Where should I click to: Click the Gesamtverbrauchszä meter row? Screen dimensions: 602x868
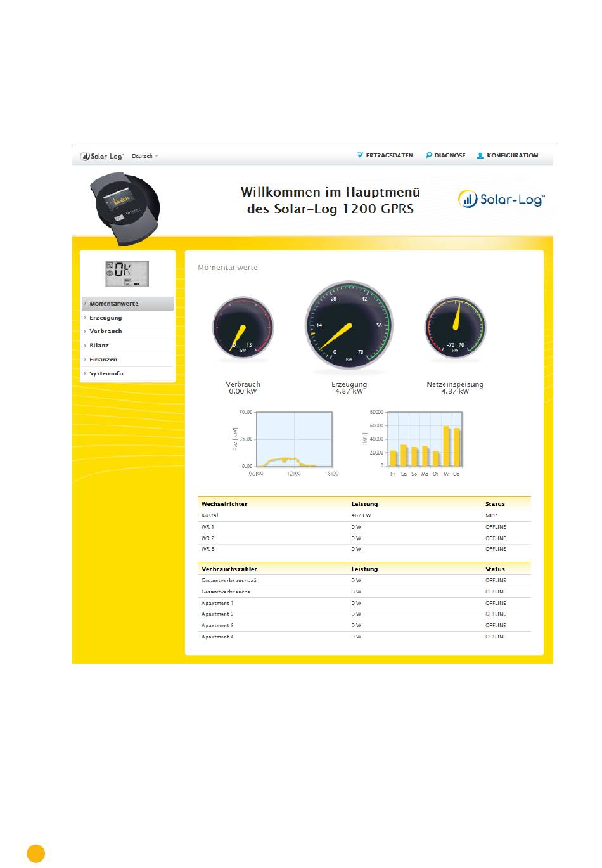click(364, 581)
